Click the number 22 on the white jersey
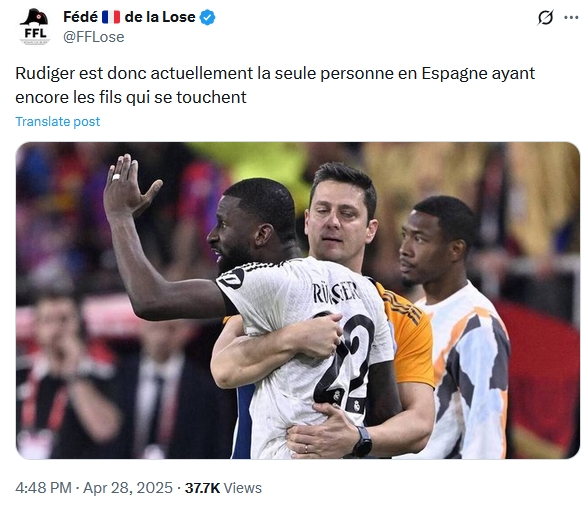Screen dimensions: 586x507 tap(345, 361)
